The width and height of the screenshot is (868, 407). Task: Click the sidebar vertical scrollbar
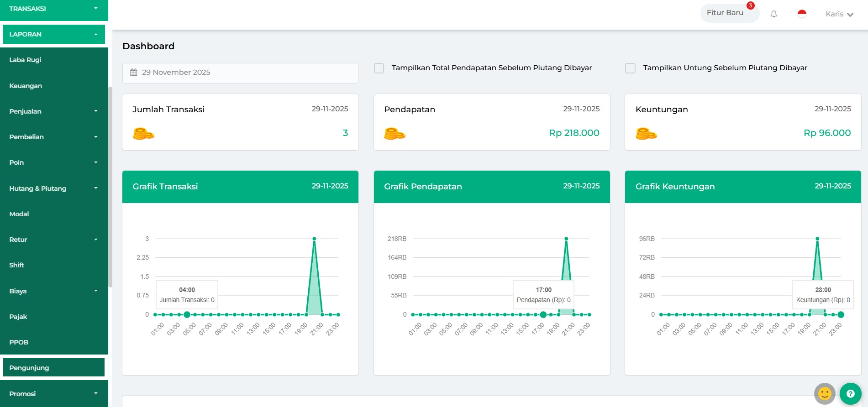[x=110, y=187]
